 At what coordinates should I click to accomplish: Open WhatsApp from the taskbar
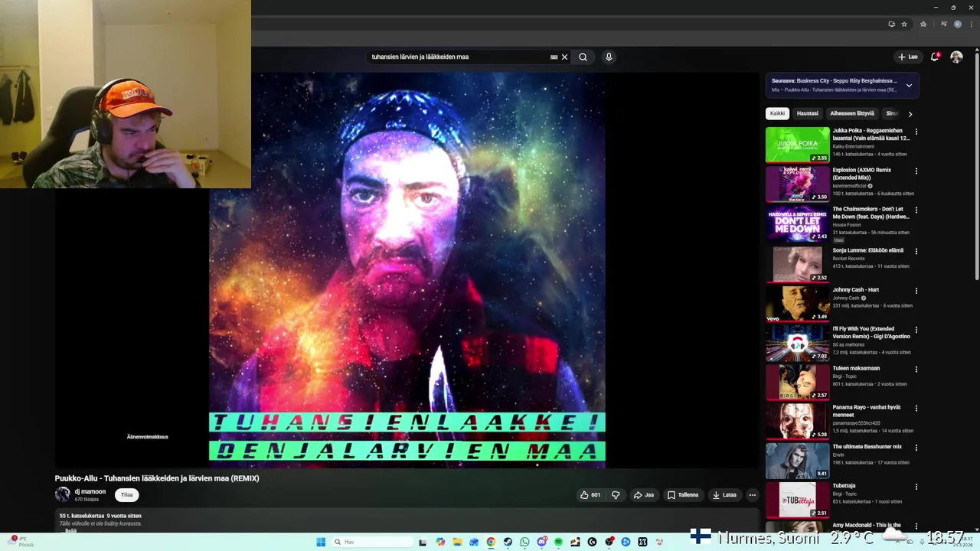click(x=524, y=542)
